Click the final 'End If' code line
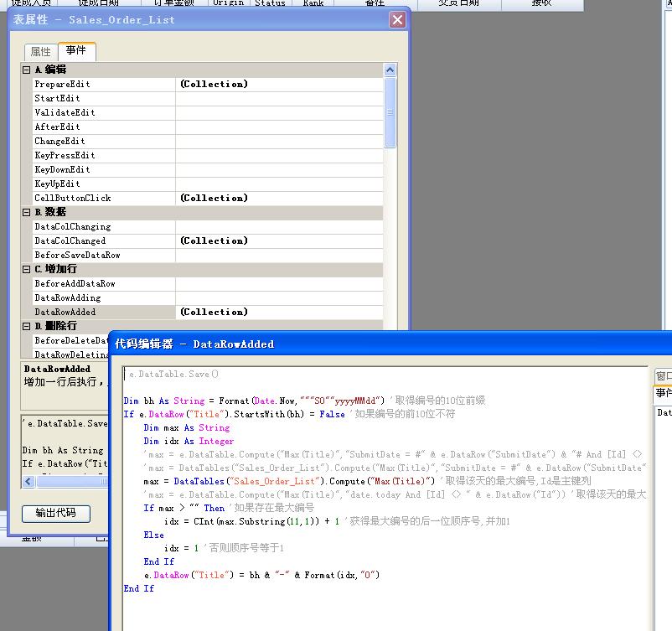This screenshot has height=631, width=672. [x=139, y=588]
